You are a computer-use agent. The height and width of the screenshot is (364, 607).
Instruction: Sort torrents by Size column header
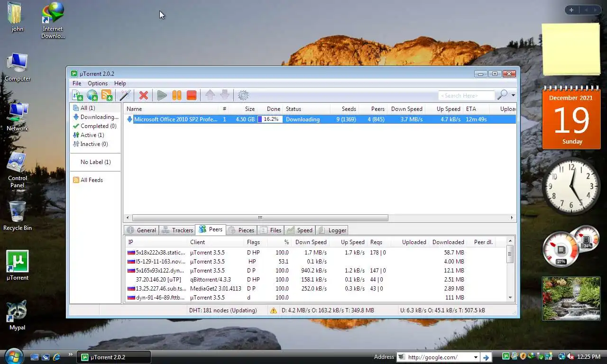tap(244, 109)
